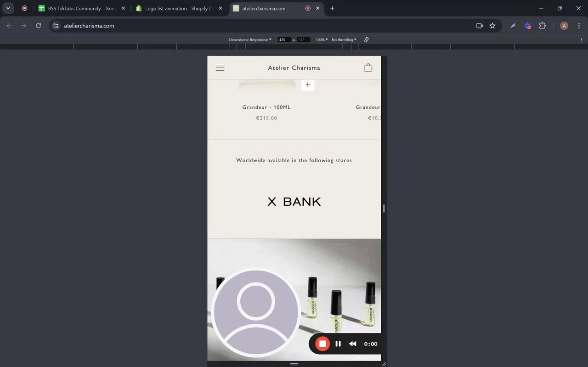Click the camera icon in the address bar
Screen dimensions: 588x367
click(x=480, y=26)
